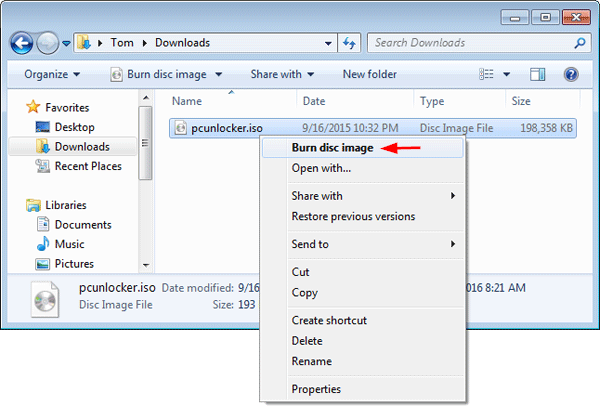Expand the Share with toolbar dropdown
Screen dimensions: 600x406
pyautogui.click(x=282, y=74)
